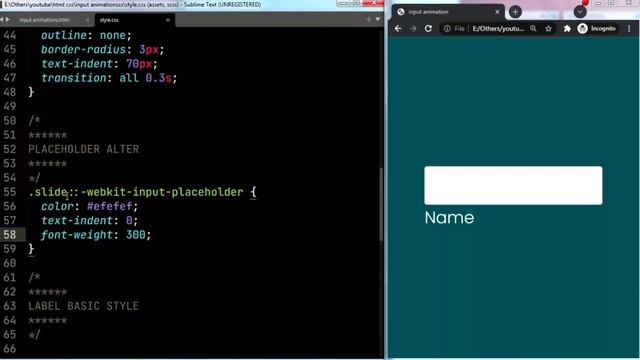Click line number 44 in gutter
This screenshot has height=360, width=640.
coord(10,35)
